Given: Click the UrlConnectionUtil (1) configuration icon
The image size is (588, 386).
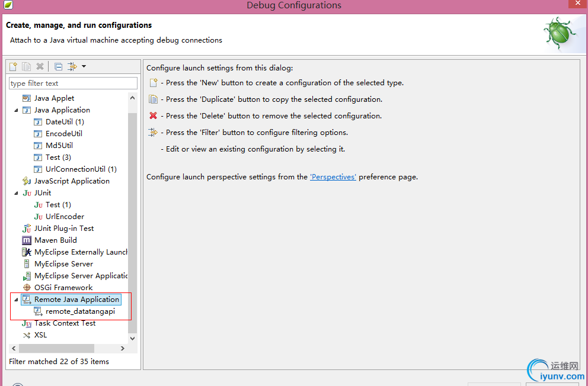Looking at the screenshot, I should tap(38, 169).
